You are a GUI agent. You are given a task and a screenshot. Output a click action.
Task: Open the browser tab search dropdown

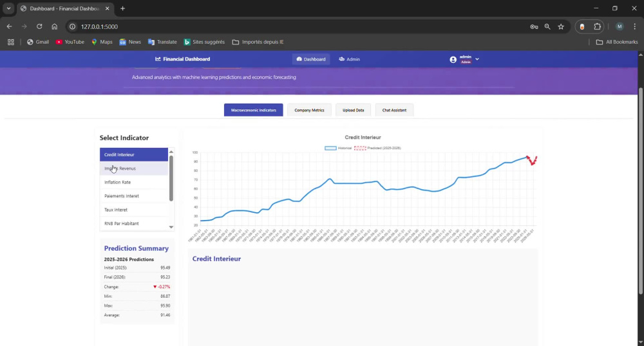(x=8, y=8)
